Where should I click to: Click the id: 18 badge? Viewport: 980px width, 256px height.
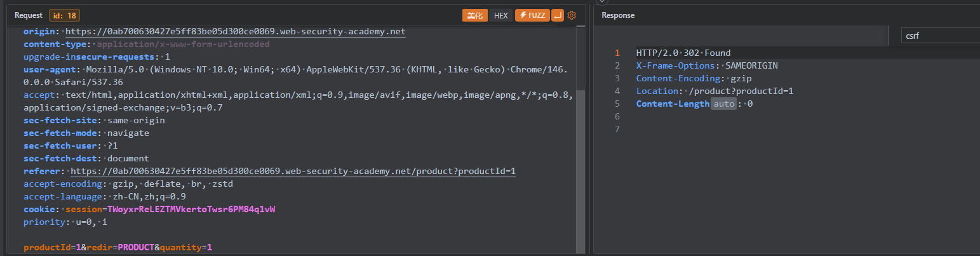tap(65, 15)
